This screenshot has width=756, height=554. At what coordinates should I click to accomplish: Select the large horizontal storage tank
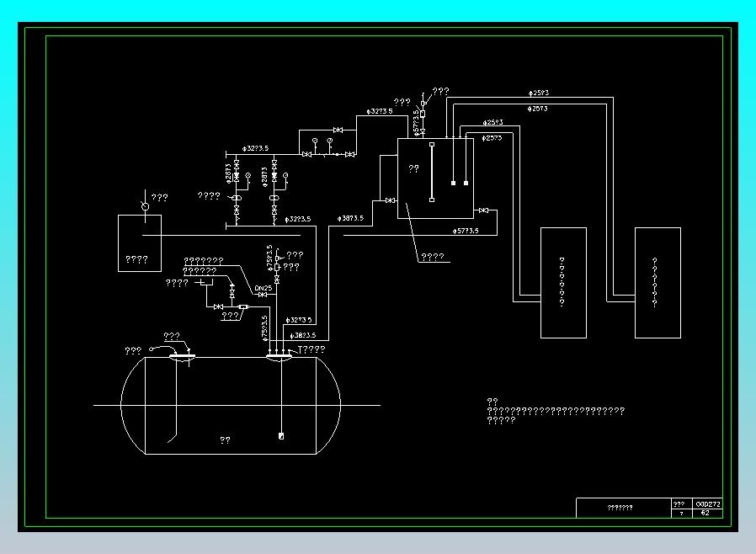click(x=231, y=406)
